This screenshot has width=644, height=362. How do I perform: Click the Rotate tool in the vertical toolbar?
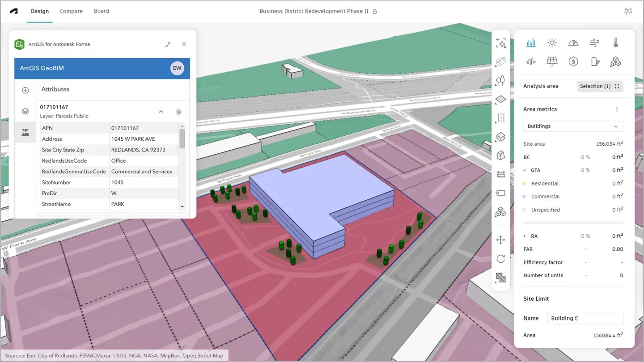click(500, 259)
